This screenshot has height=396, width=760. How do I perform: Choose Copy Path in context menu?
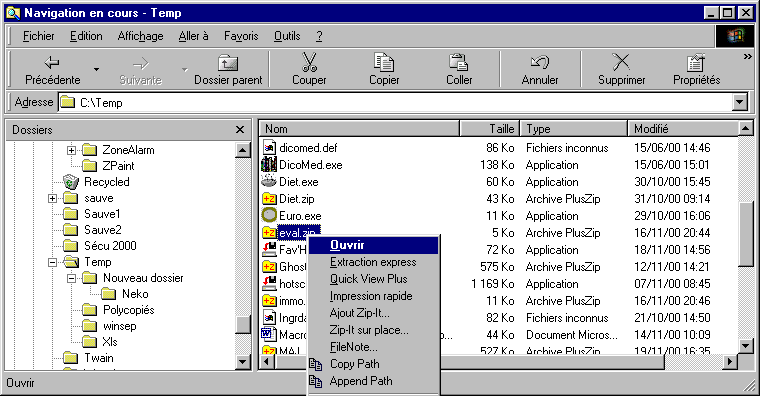[x=373, y=364]
